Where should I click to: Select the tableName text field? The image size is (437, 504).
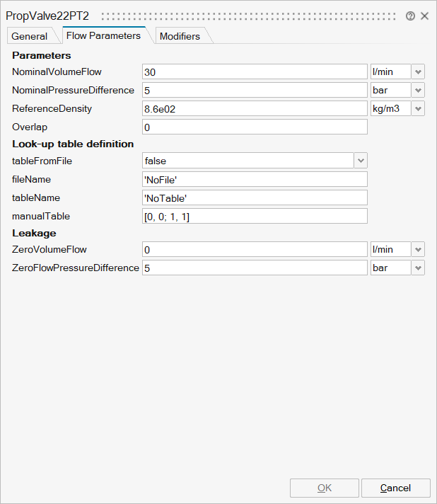point(255,197)
